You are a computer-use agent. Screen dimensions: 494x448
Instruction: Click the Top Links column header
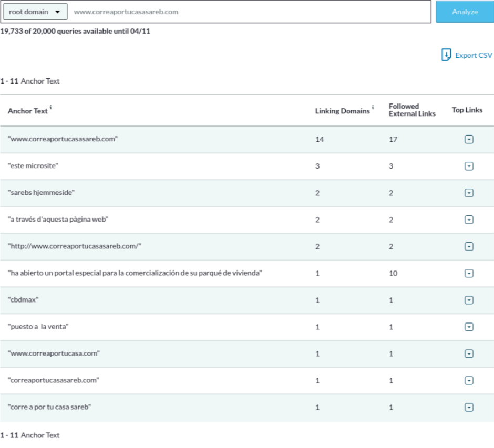467,110
